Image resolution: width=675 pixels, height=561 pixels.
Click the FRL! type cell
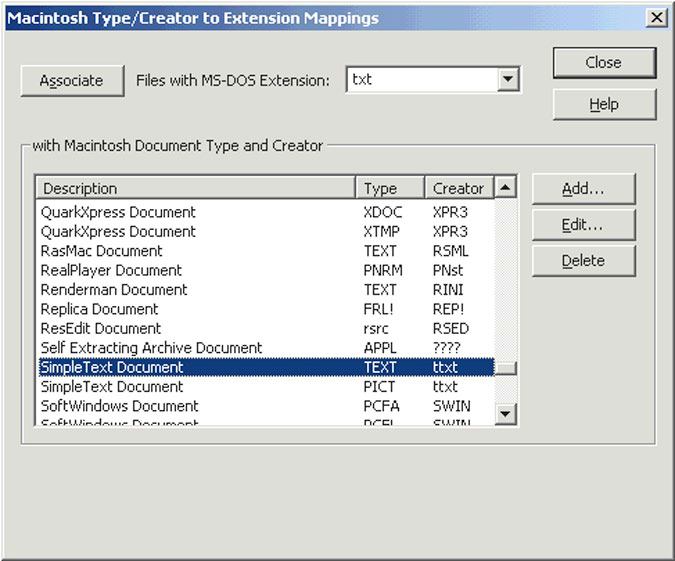[378, 309]
